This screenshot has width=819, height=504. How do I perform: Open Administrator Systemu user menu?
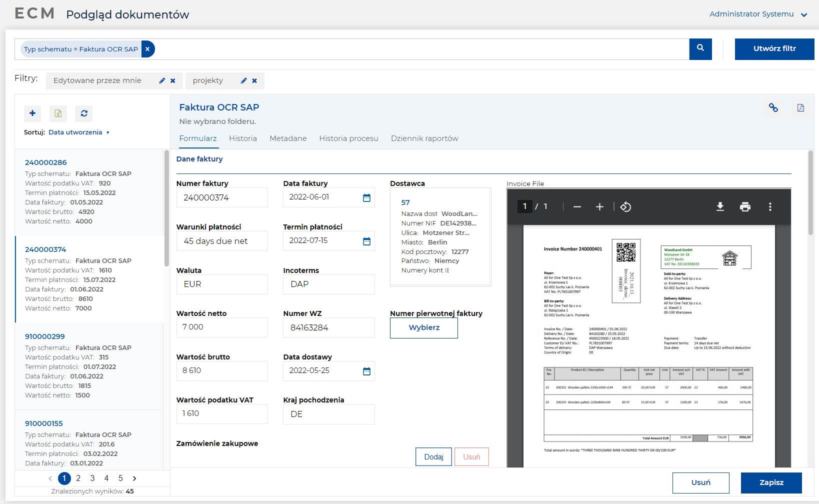click(x=758, y=14)
